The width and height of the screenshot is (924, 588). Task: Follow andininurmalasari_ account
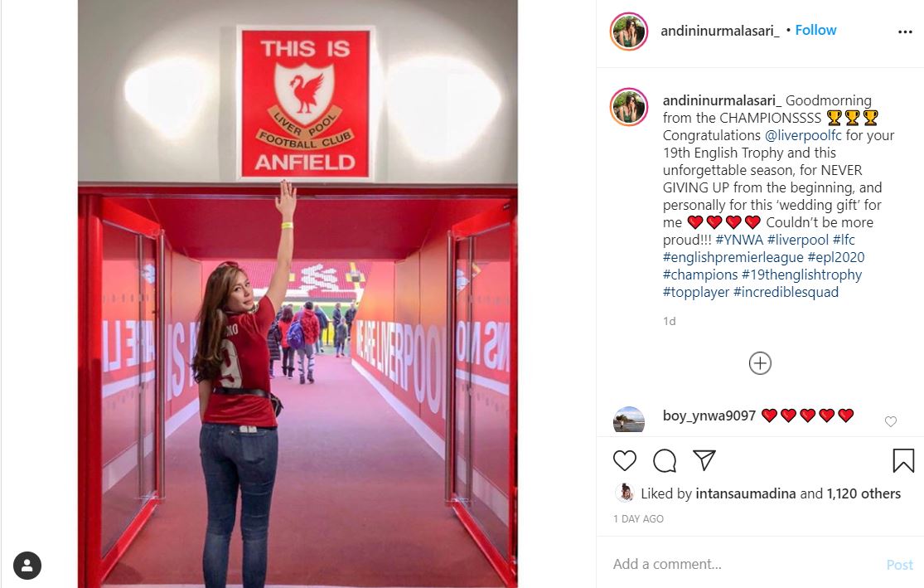coord(815,30)
